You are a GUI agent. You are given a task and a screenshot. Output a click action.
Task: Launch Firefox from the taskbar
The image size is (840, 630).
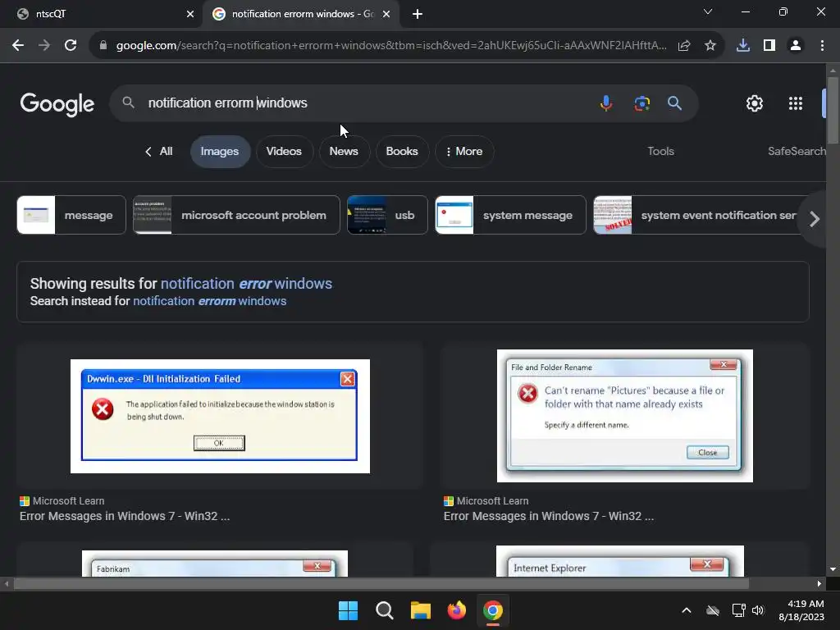click(x=456, y=610)
